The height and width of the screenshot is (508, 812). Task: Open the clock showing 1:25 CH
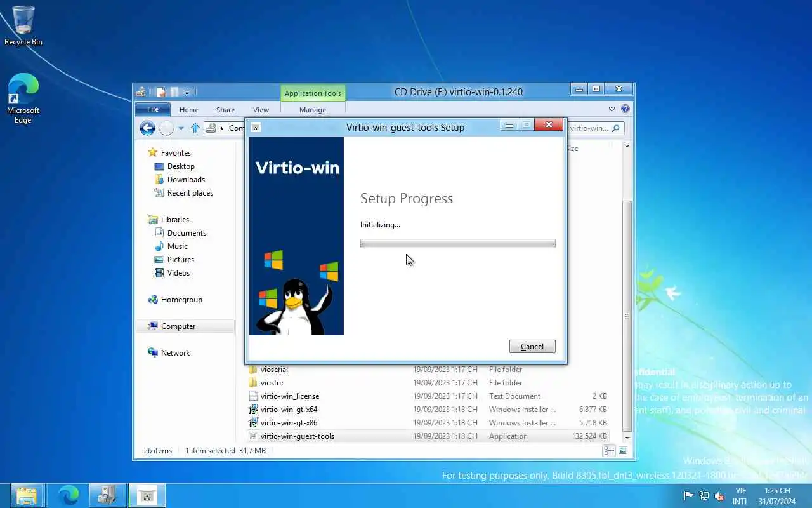pos(777,496)
